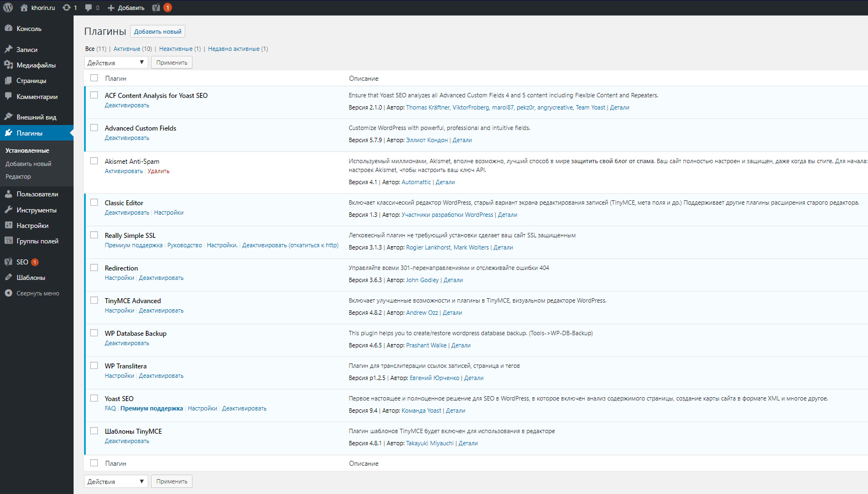Open Пользователи section in the sidebar
868x494 pixels.
[37, 194]
